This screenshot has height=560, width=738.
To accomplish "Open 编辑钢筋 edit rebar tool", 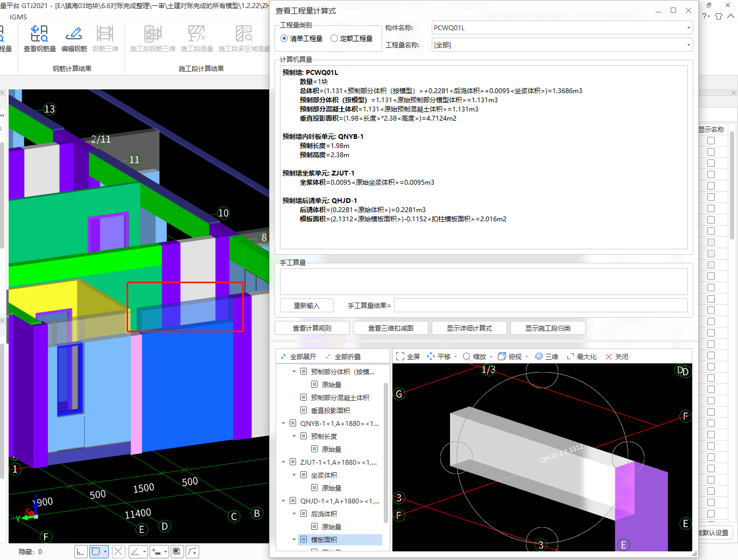I will point(74,38).
